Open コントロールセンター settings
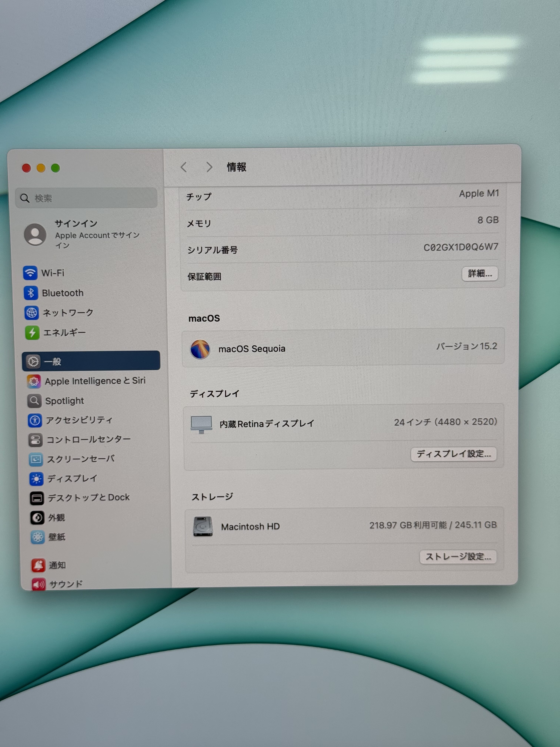Viewport: 560px width, 747px height. 89,439
